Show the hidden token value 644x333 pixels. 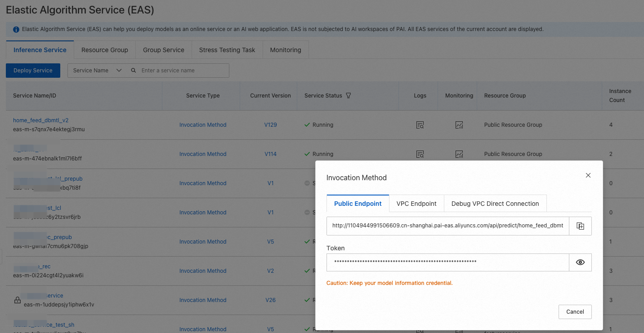[x=580, y=262]
